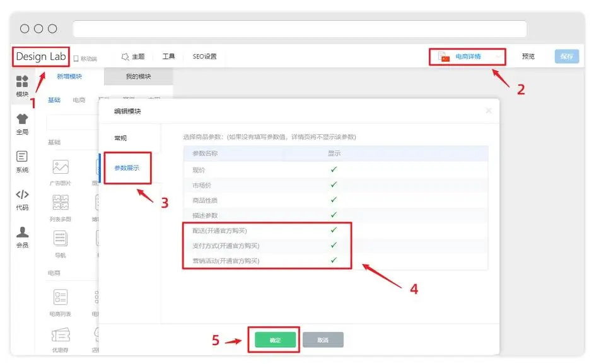Image resolution: width=594 pixels, height=364 pixels.
Task: Open the 模块 (Modules) sidebar icon
Action: tap(22, 85)
